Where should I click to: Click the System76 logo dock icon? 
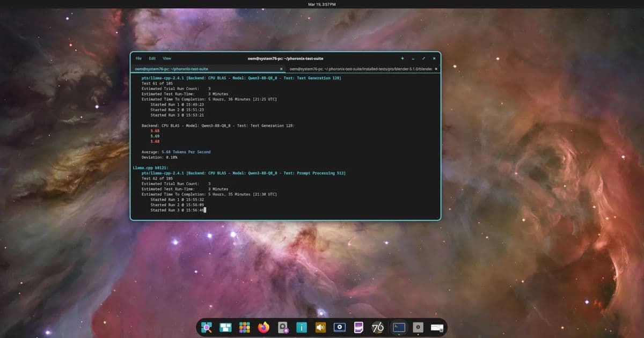tap(377, 327)
